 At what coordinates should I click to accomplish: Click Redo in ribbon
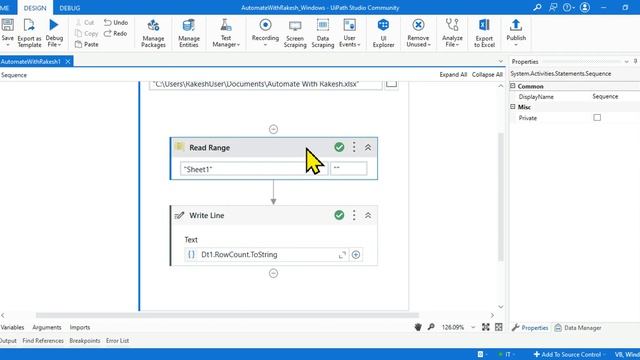(x=115, y=33)
